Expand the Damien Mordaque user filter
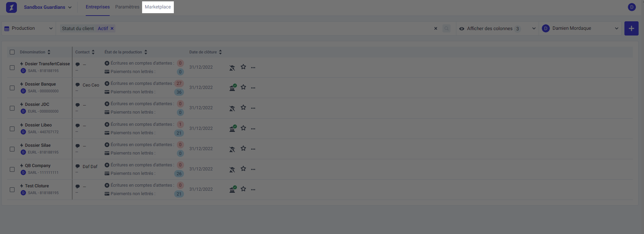This screenshot has width=644, height=234. 580,28
